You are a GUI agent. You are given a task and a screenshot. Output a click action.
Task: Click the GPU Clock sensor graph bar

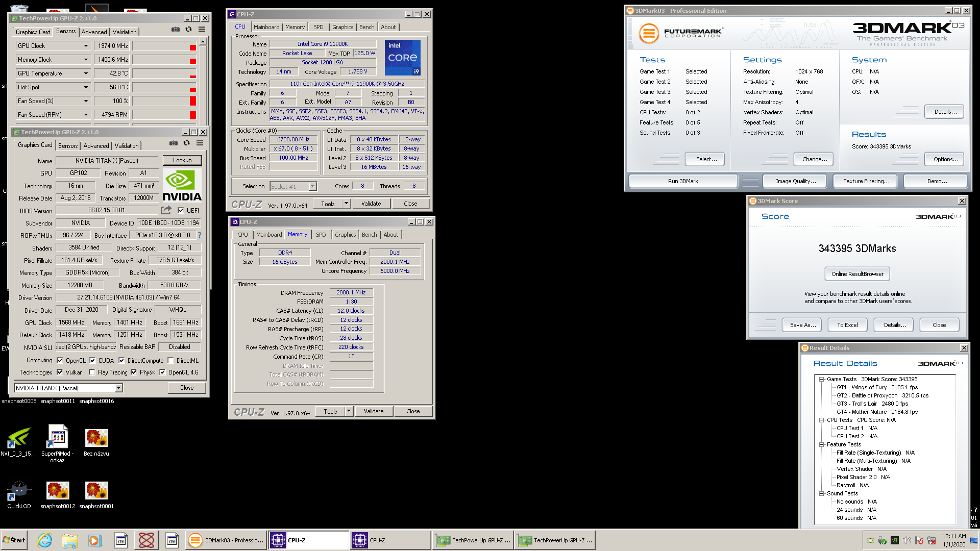164,46
